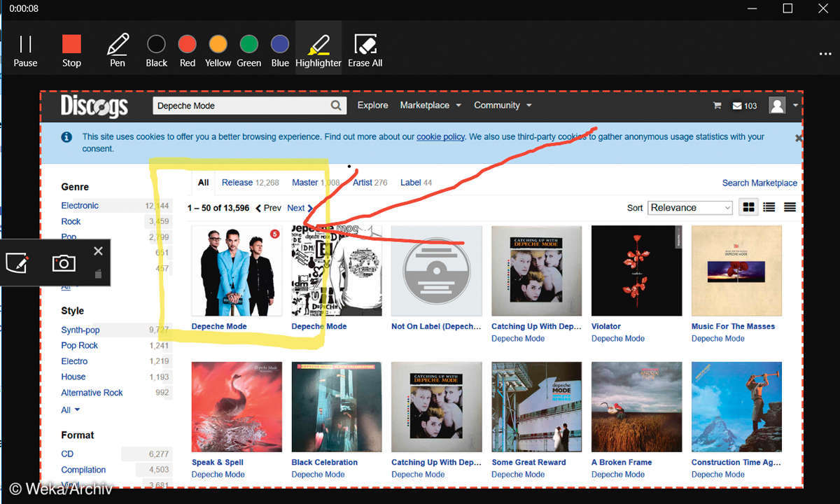840x504 pixels.
Task: Open the shopping cart icon
Action: click(717, 106)
